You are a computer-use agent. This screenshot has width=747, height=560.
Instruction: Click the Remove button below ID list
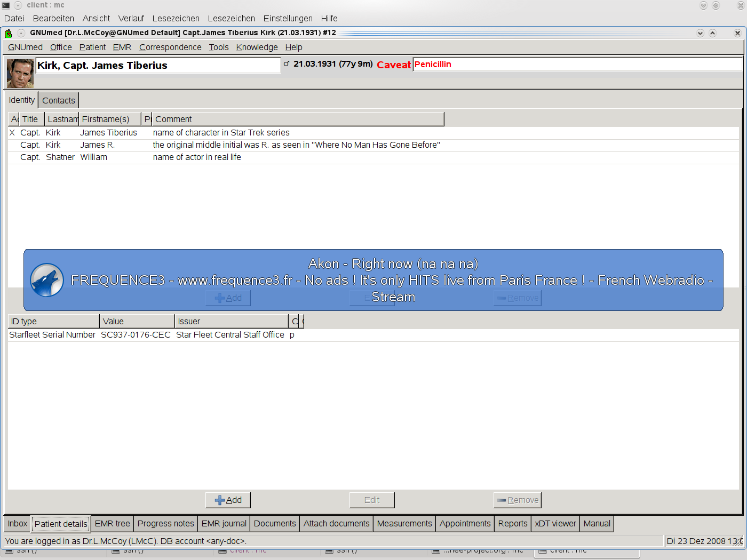518,500
